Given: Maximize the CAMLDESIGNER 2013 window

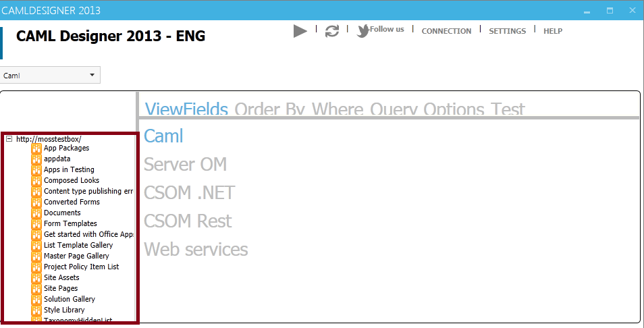Looking at the screenshot, I should coord(610,11).
